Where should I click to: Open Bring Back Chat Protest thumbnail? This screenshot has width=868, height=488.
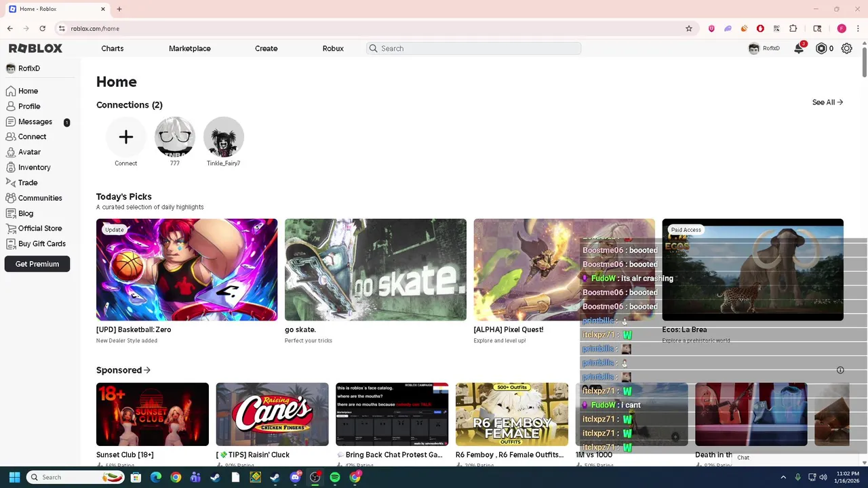click(392, 414)
